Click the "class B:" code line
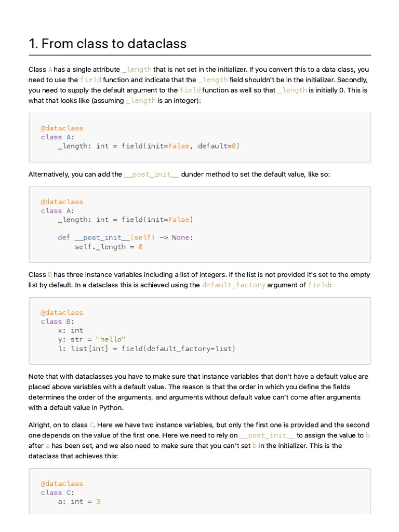Screen dimensions: 399x532 (58, 322)
